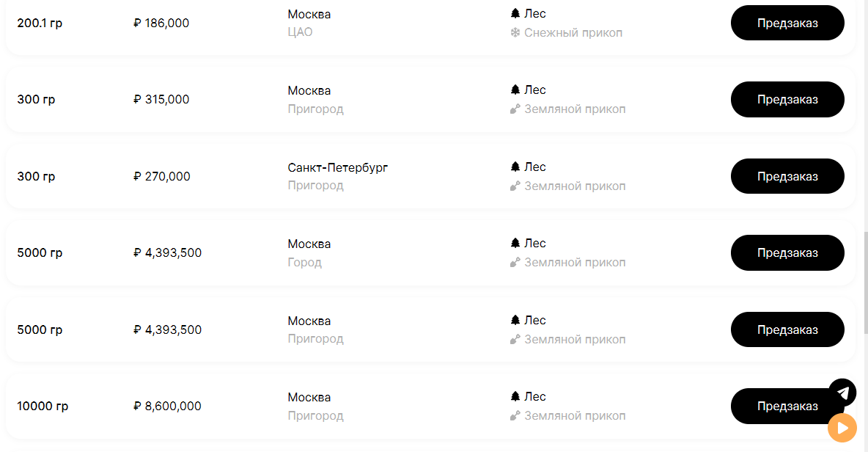Pre-order the Санкт-Петербург 300 гр item
Viewport: 868px width, 452px height.
787,176
